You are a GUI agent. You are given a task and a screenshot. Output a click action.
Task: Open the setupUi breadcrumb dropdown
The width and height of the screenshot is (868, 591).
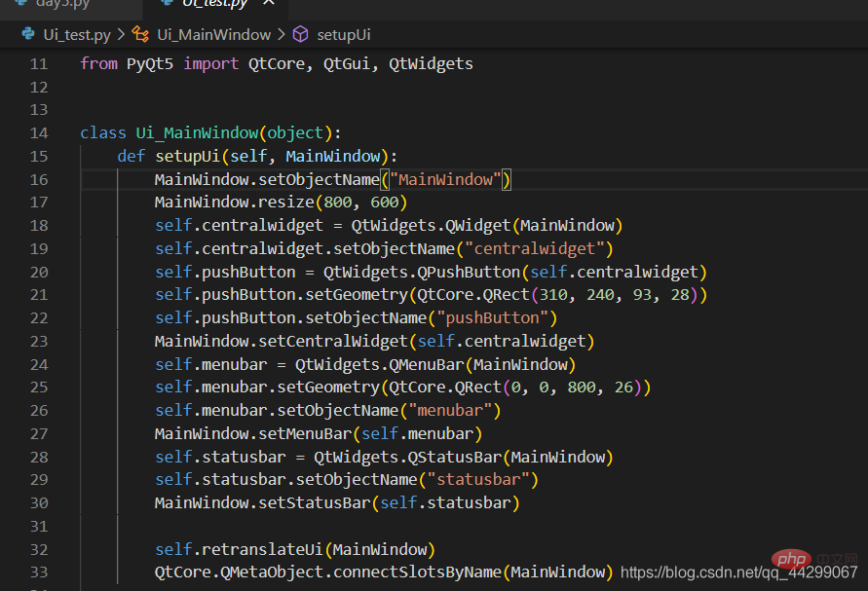coord(343,35)
